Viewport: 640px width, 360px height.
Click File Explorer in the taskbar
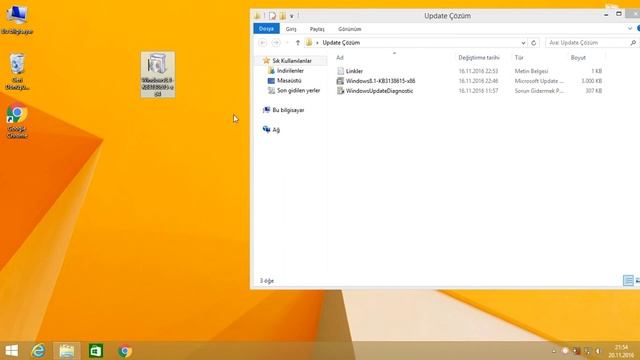[x=67, y=351]
